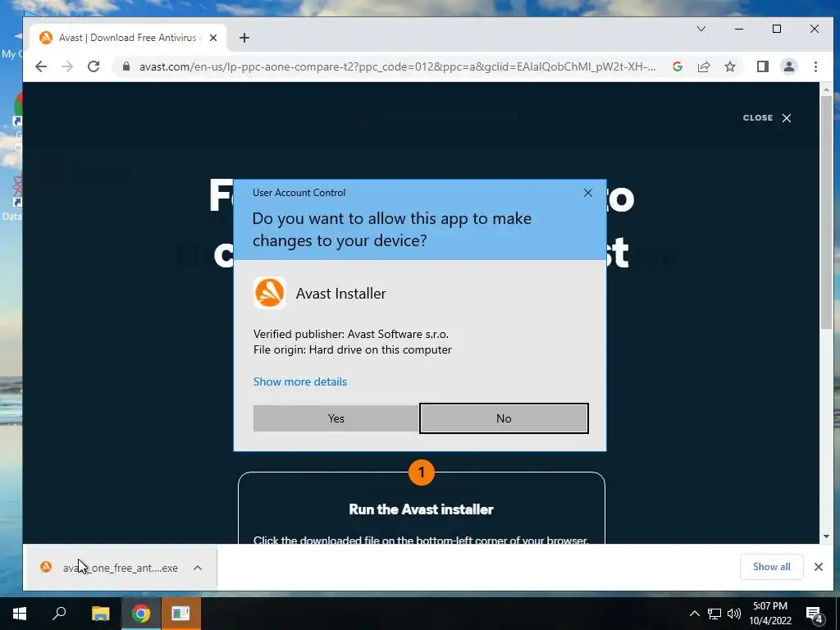Minimize the Chrome window
This screenshot has width=840, height=630.
point(739,29)
